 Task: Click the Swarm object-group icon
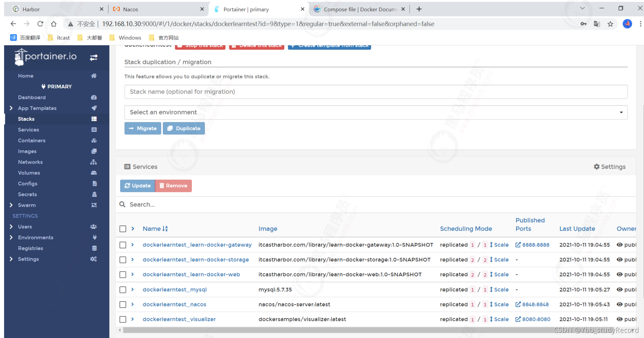click(94, 205)
